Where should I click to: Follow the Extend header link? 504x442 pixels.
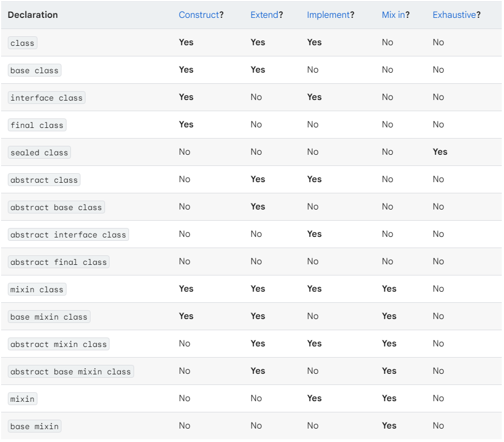[x=264, y=15]
